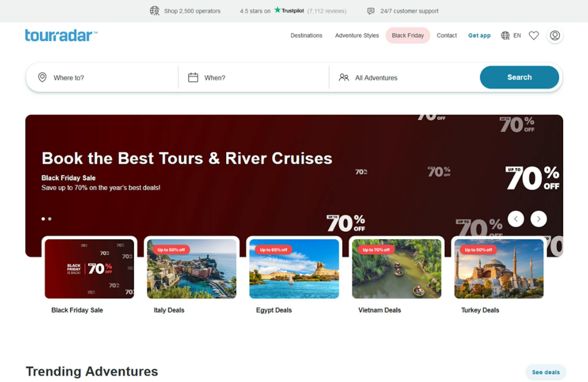Open the Vietnam Deals thumbnail
This screenshot has height=382, width=588.
(x=396, y=269)
